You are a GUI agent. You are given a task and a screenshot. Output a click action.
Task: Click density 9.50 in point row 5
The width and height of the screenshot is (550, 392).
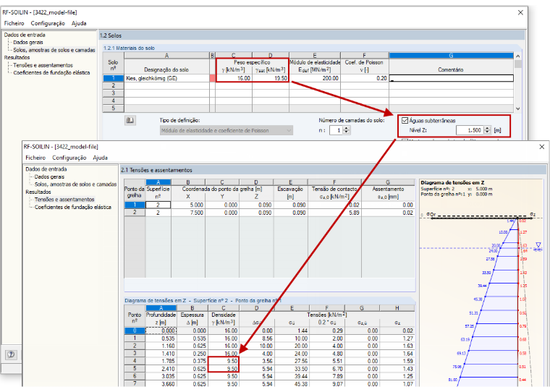click(x=224, y=369)
